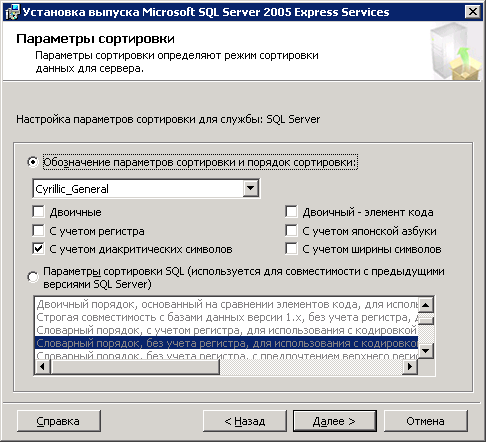This screenshot has height=442, width=486.
Task: Click the server box graphic in header
Action: tap(456, 51)
